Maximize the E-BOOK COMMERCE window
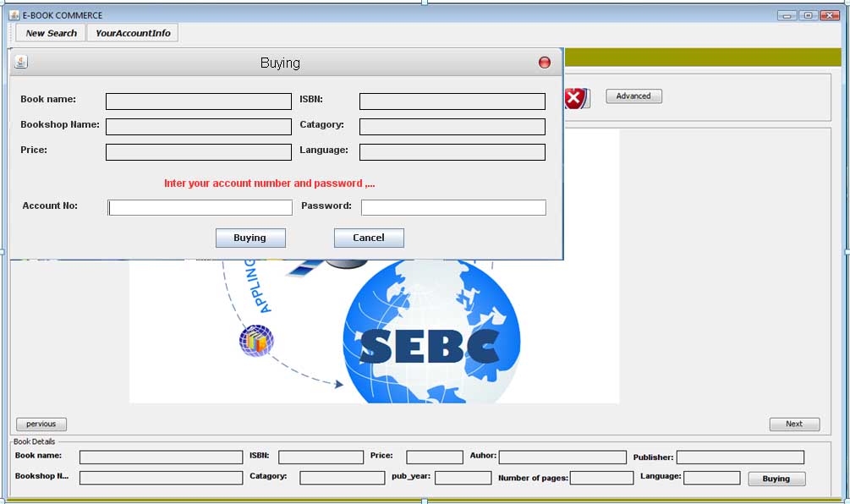 tap(809, 15)
